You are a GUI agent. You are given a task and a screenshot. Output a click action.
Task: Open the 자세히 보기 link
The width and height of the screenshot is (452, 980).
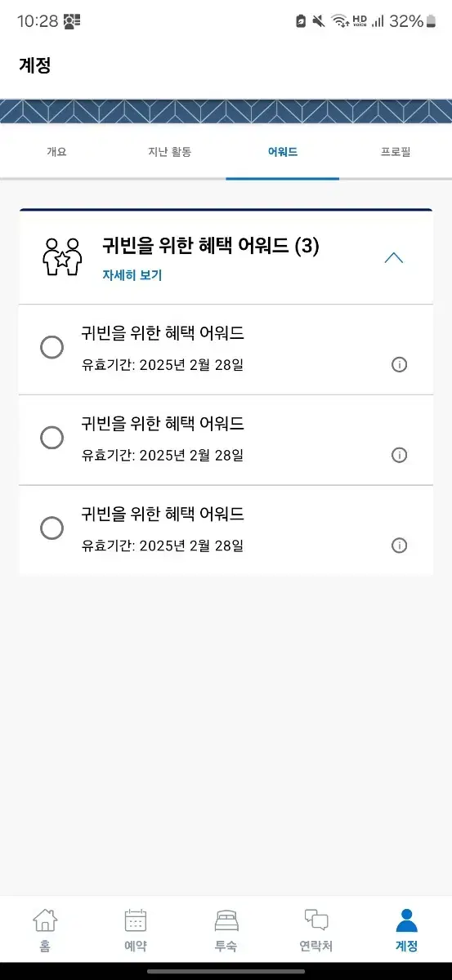click(132, 275)
